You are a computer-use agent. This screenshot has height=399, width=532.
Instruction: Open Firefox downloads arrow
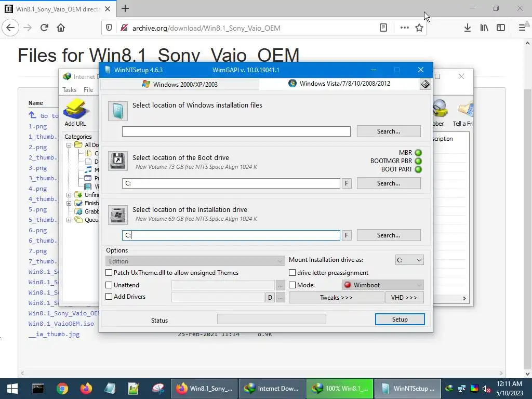click(467, 28)
